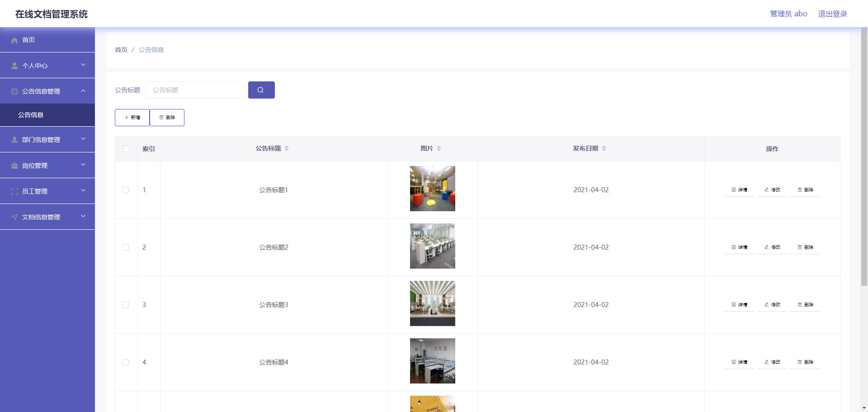
Task: Open 文档信息管理 menu label
Action: tap(41, 217)
